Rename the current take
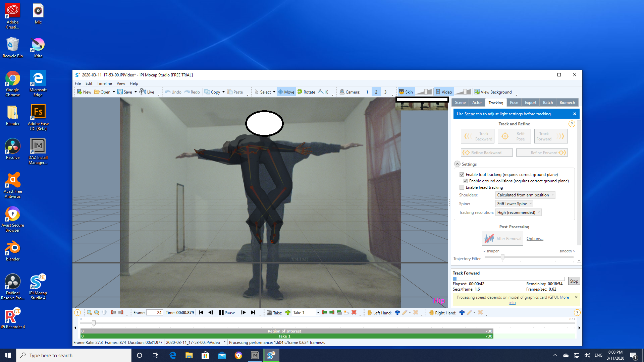The image size is (644, 362). [x=346, y=312]
